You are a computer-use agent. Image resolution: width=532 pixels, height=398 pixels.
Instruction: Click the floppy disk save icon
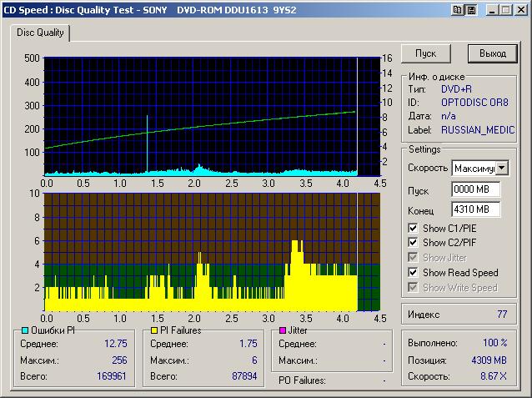point(470,10)
